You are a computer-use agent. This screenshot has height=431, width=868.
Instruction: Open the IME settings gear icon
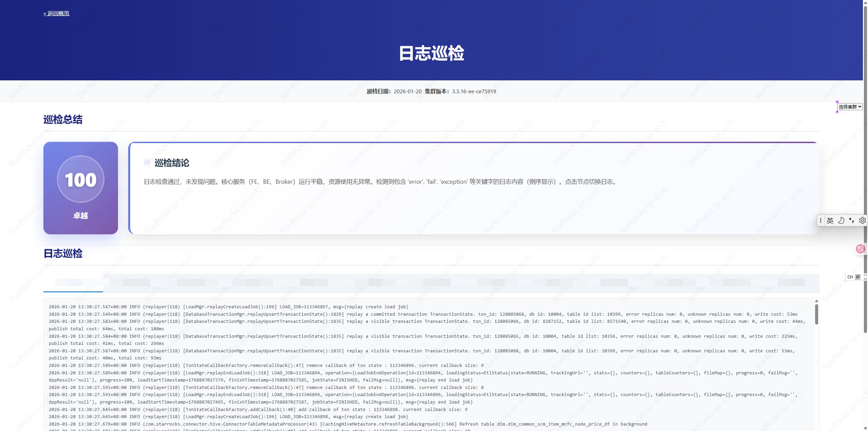pyautogui.click(x=862, y=221)
